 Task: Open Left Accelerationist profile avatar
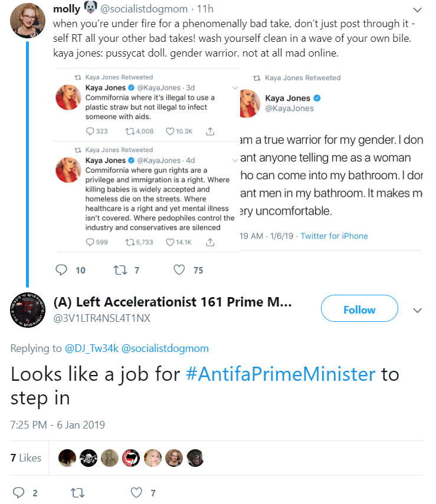click(28, 310)
